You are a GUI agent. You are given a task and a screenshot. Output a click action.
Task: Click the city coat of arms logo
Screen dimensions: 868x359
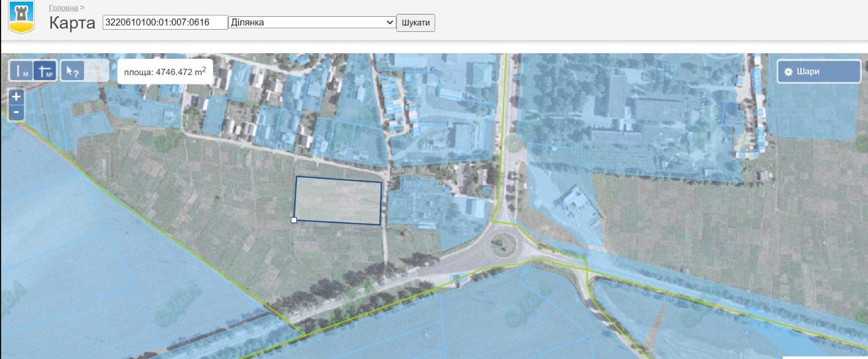tap(21, 17)
